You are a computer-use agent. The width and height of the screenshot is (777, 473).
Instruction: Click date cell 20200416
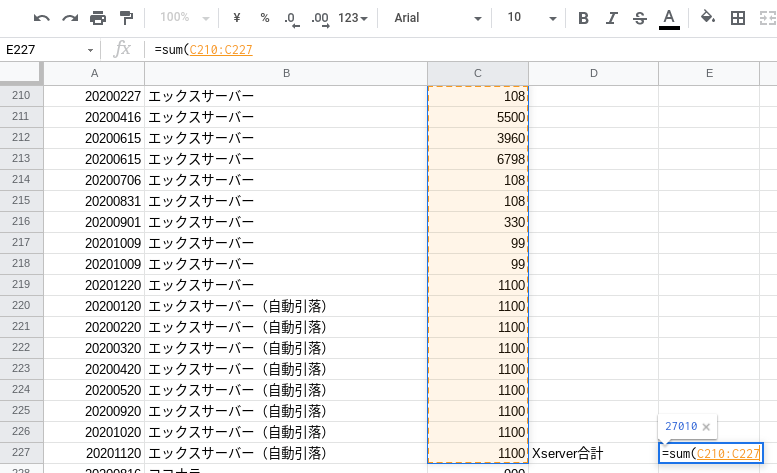(x=94, y=117)
